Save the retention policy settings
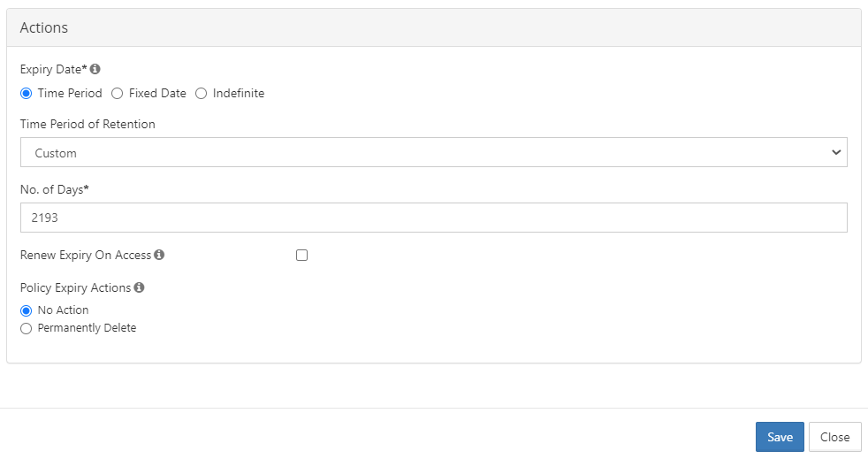This screenshot has height=459, width=868. [x=780, y=437]
